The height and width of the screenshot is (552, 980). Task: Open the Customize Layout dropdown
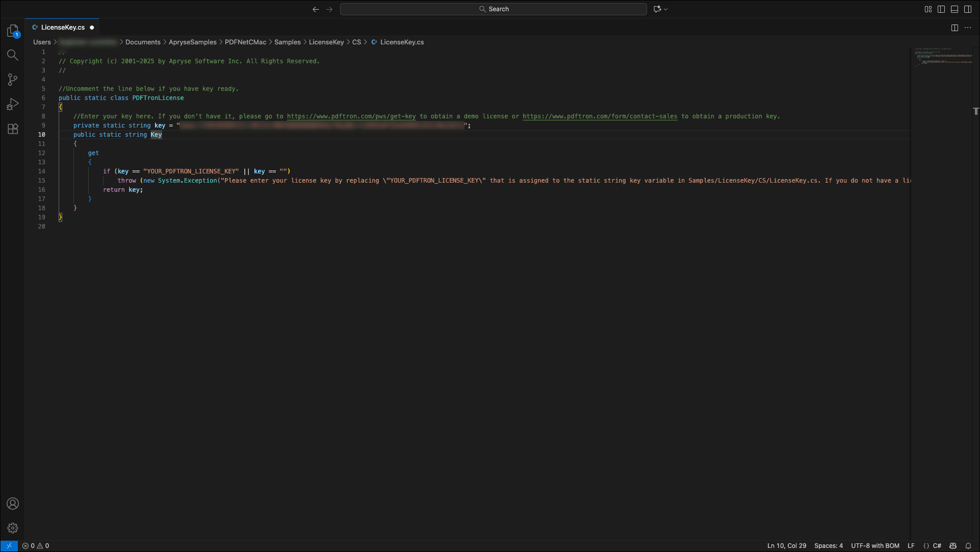(x=927, y=9)
